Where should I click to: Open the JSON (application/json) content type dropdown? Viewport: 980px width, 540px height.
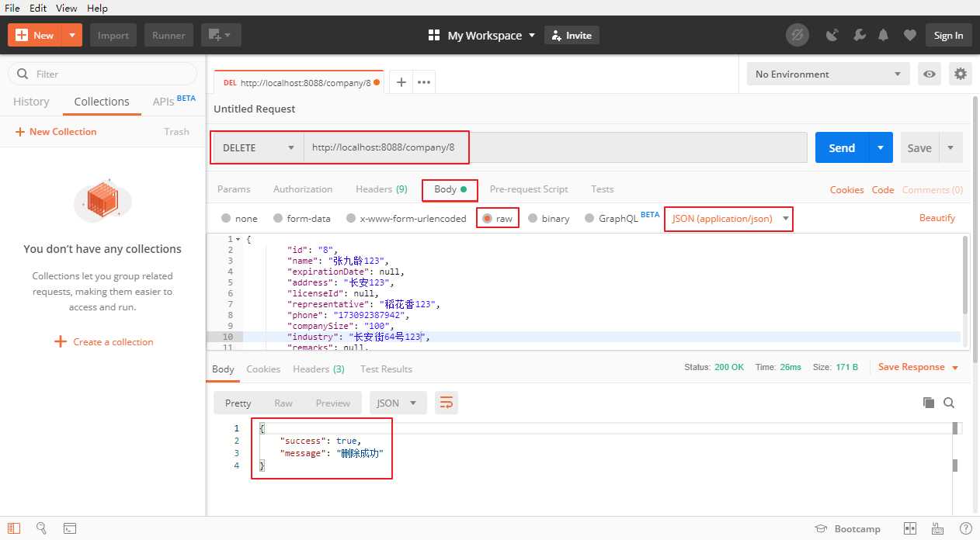pos(730,219)
